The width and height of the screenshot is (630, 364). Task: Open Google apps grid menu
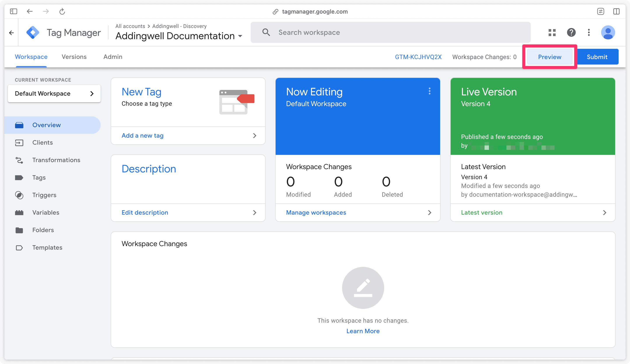(x=552, y=32)
